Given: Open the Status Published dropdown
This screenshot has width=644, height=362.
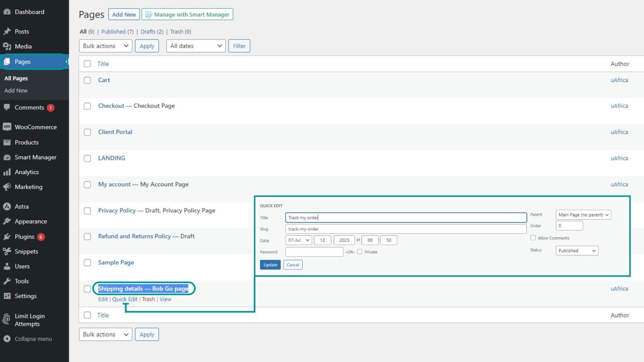Looking at the screenshot, I should (x=577, y=251).
